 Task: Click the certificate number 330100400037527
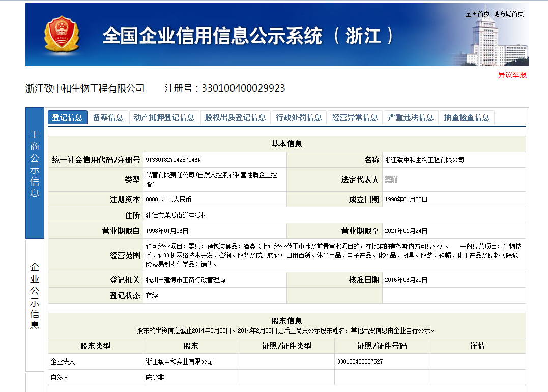(x=360, y=361)
